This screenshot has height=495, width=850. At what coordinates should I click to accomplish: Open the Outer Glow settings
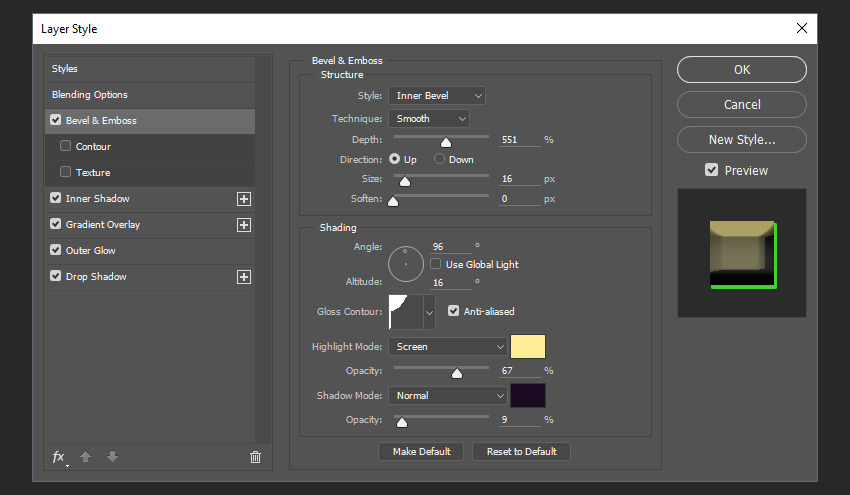pos(90,251)
